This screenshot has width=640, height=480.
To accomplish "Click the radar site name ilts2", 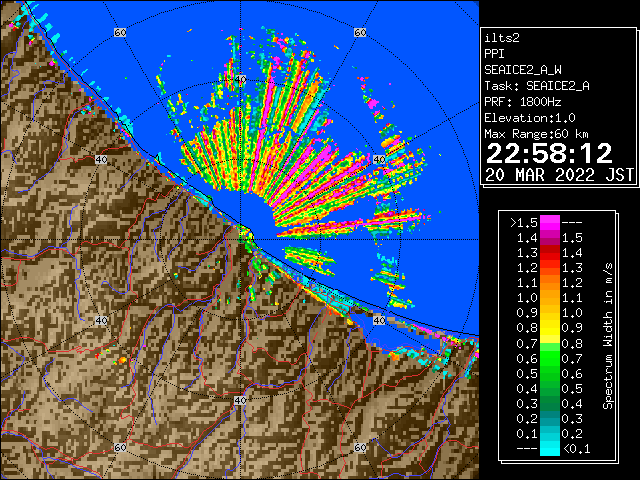I will [x=502, y=38].
